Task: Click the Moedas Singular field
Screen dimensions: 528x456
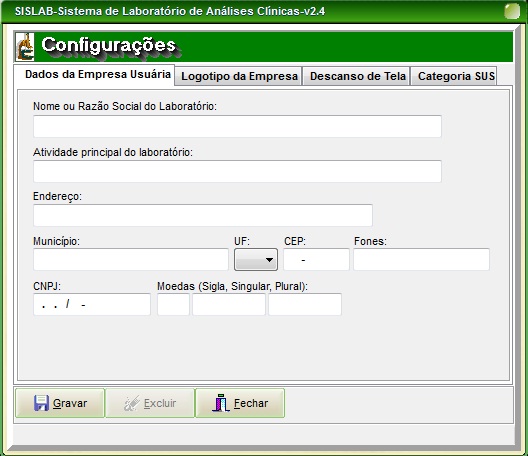Action: (x=229, y=304)
